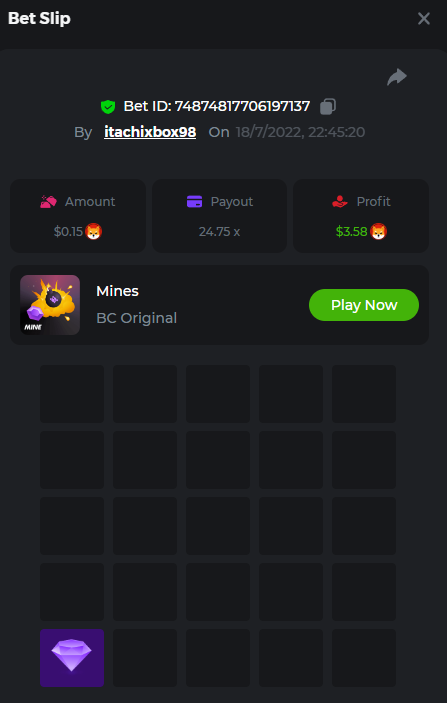Copy the Bet ID with copy icon
Image resolution: width=447 pixels, height=703 pixels.
pyautogui.click(x=328, y=107)
